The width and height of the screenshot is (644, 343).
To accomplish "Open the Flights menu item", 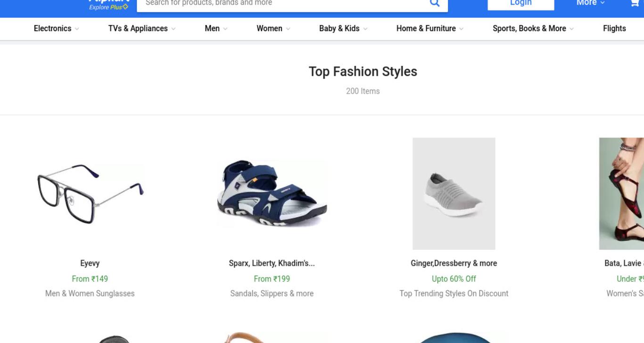I will [614, 28].
